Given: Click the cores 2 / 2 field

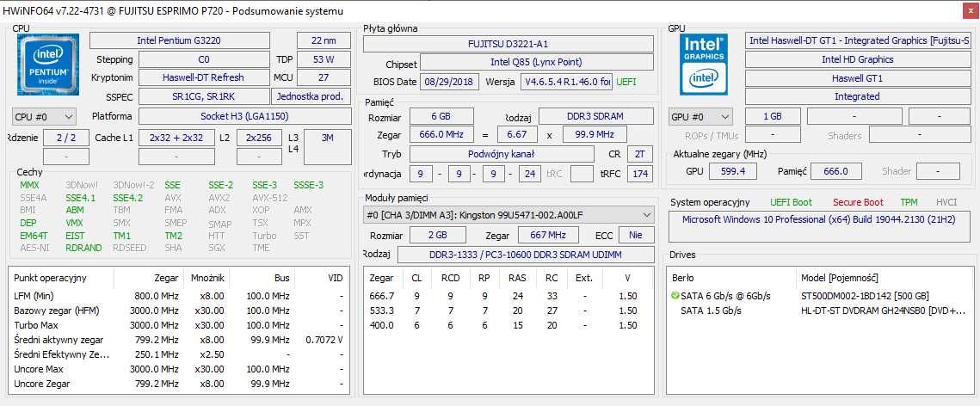Looking at the screenshot, I should 65,138.
